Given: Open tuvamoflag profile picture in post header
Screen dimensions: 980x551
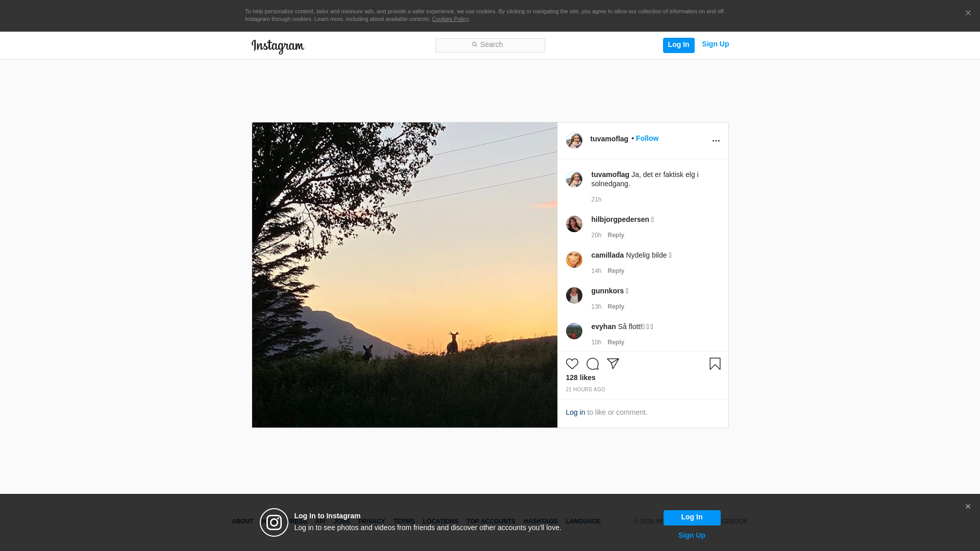Looking at the screenshot, I should pyautogui.click(x=574, y=140).
